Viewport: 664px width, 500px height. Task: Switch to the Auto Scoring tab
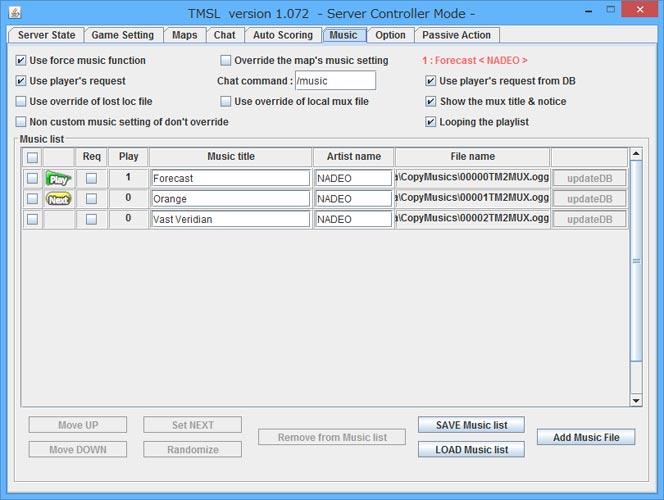pos(282,35)
